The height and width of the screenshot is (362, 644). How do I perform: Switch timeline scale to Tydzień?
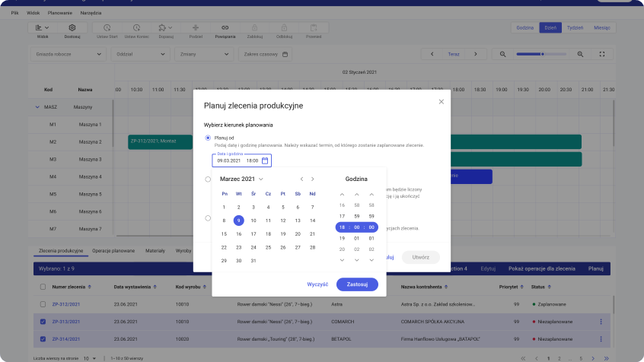575,28
